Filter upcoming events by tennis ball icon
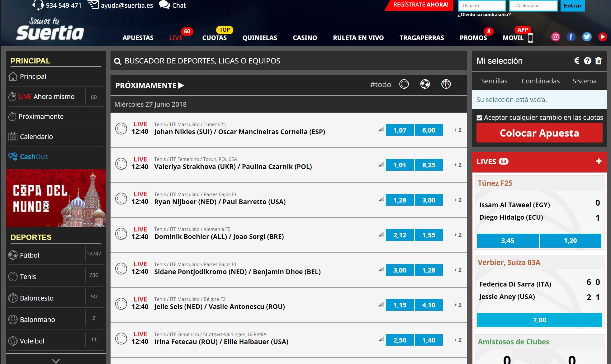Viewport: 611px width, 364px height. pos(404,84)
